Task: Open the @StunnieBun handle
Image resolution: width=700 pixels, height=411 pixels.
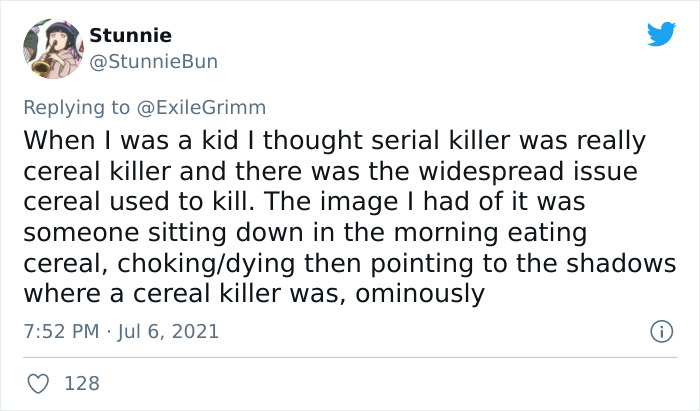Action: [153, 62]
